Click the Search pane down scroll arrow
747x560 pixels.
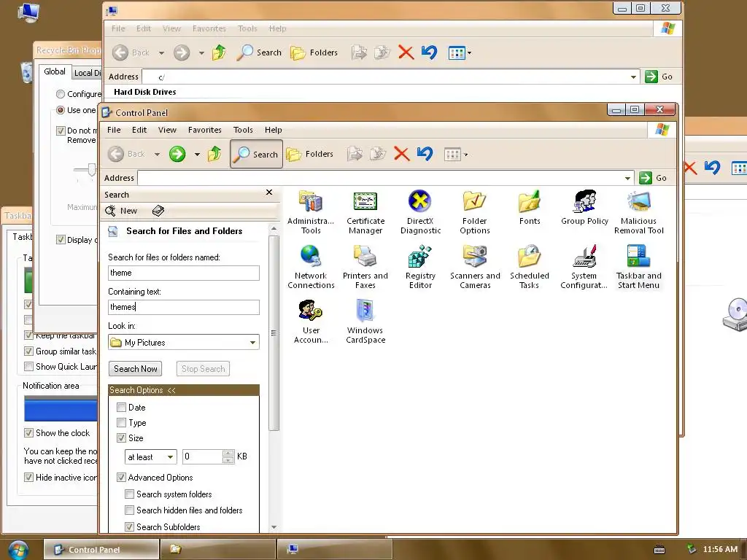coord(274,526)
